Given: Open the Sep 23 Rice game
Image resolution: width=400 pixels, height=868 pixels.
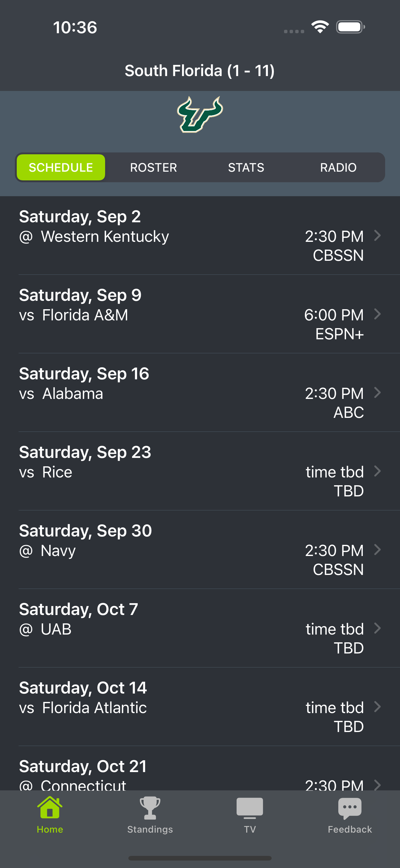Looking at the screenshot, I should click(x=200, y=471).
